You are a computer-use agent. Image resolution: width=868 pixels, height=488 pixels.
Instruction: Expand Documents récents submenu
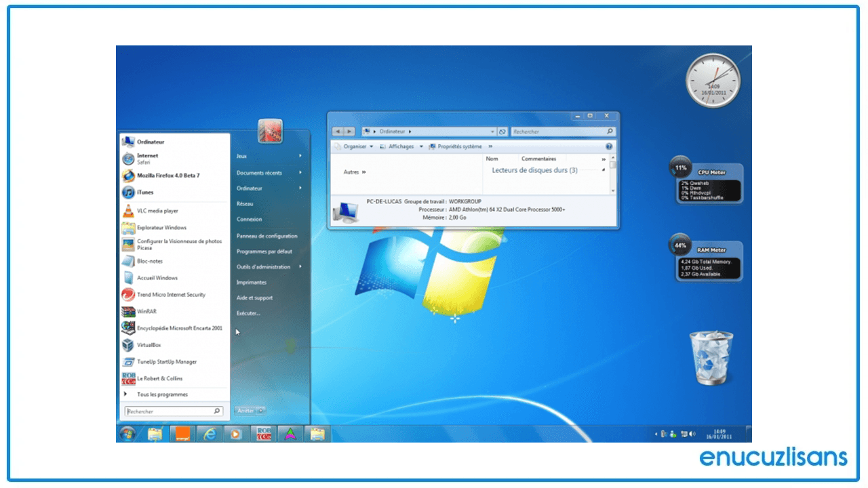(300, 173)
